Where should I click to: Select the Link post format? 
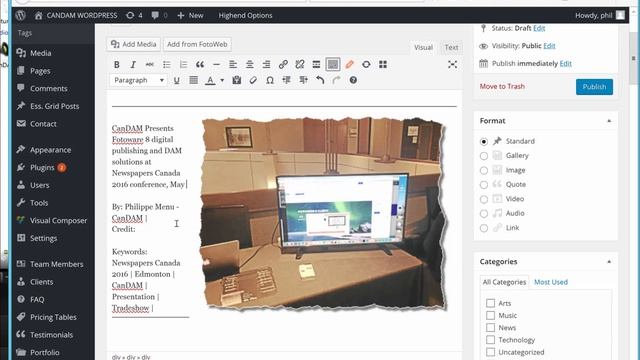click(484, 228)
